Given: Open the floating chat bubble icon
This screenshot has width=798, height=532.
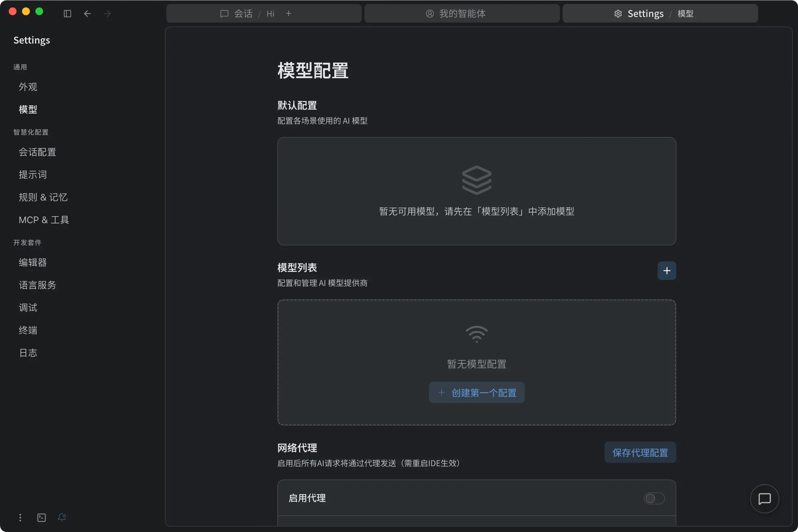Looking at the screenshot, I should (x=764, y=498).
